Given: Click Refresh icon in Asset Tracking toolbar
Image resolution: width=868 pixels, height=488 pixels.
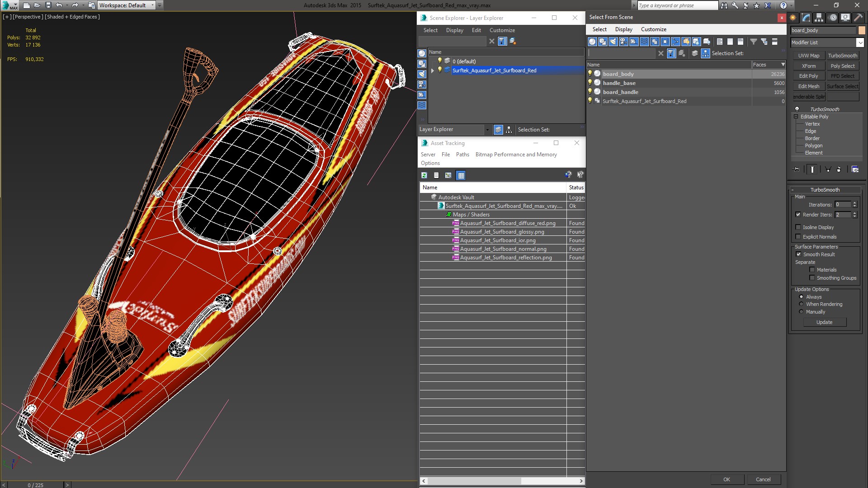Looking at the screenshot, I should coord(424,175).
